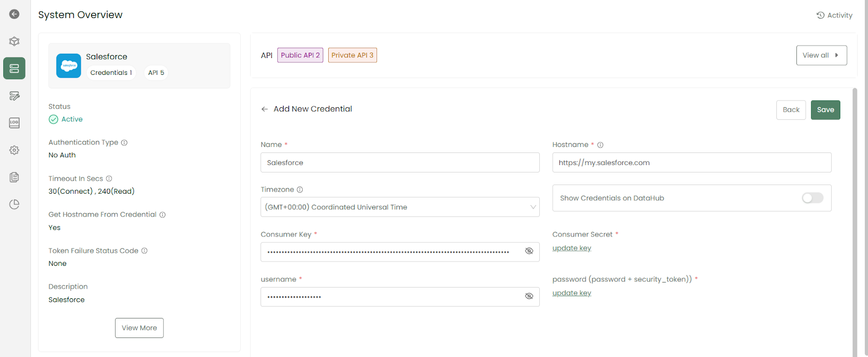Click View More to expand system details

point(139,328)
